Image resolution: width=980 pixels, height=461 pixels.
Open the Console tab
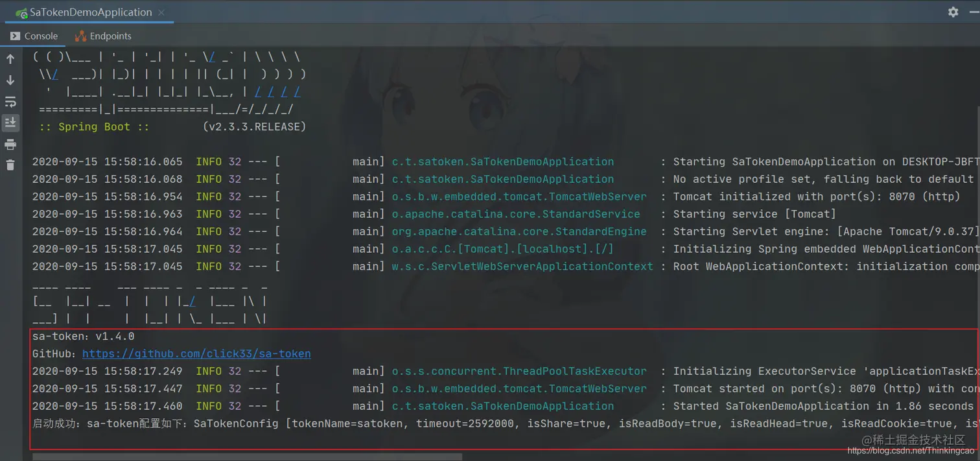click(34, 36)
